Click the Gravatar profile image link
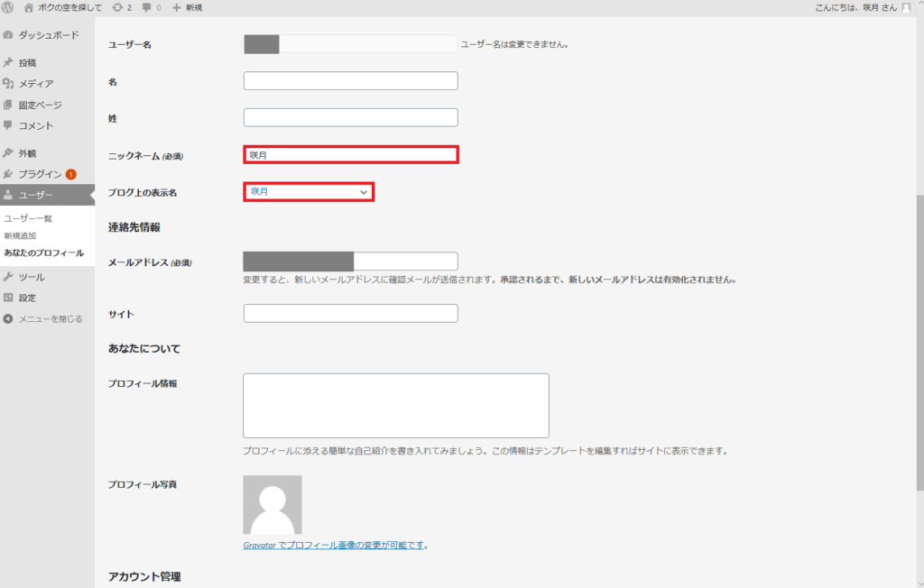Viewport: 924px width, 588px height. coord(334,545)
